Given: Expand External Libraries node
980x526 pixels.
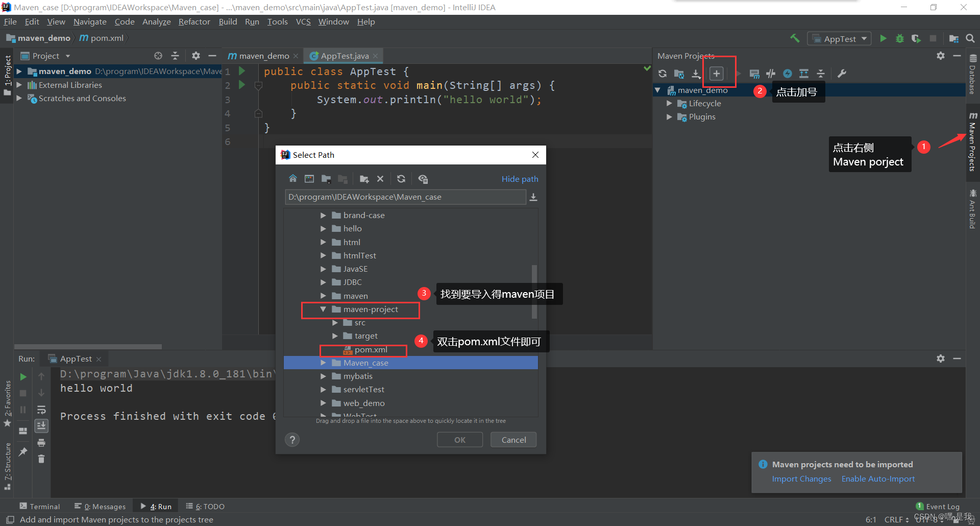Looking at the screenshot, I should tap(19, 85).
